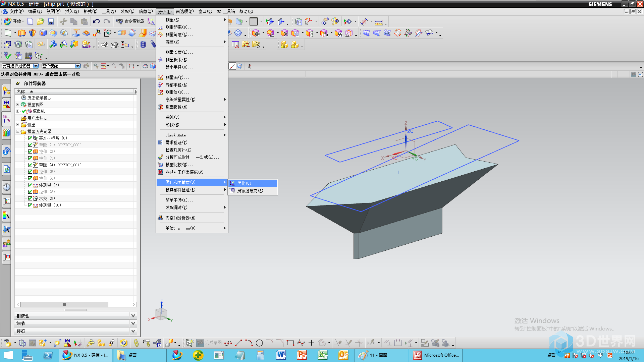Image resolution: width=644 pixels, height=362 pixels.
Task: Select 测量距离(D)... menu entry
Action: pyautogui.click(x=192, y=27)
